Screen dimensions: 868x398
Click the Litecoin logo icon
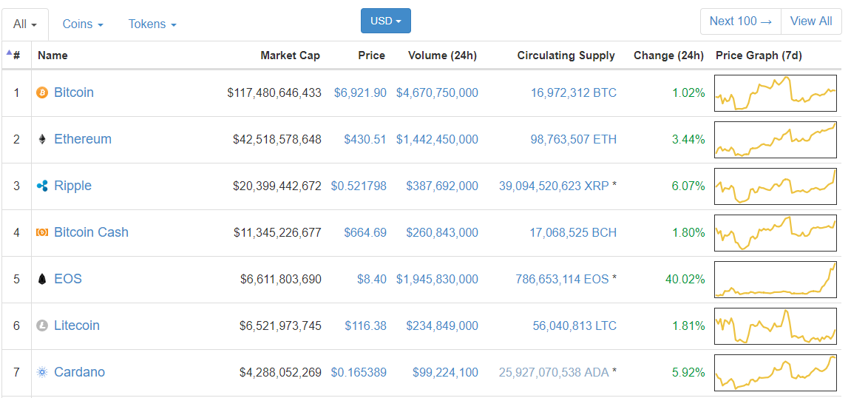[x=42, y=326]
